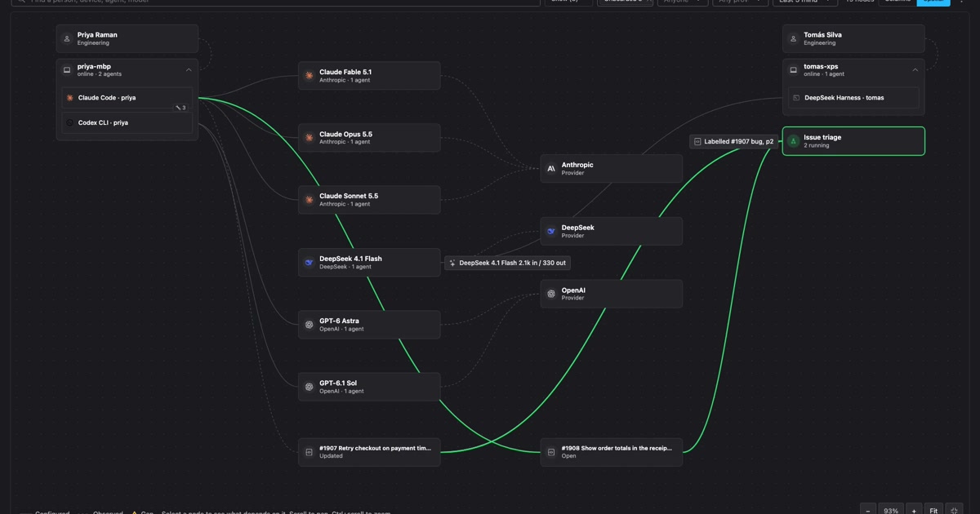The width and height of the screenshot is (980, 514).
Task: Click the DeepSeek provider logo icon
Action: 551,232
